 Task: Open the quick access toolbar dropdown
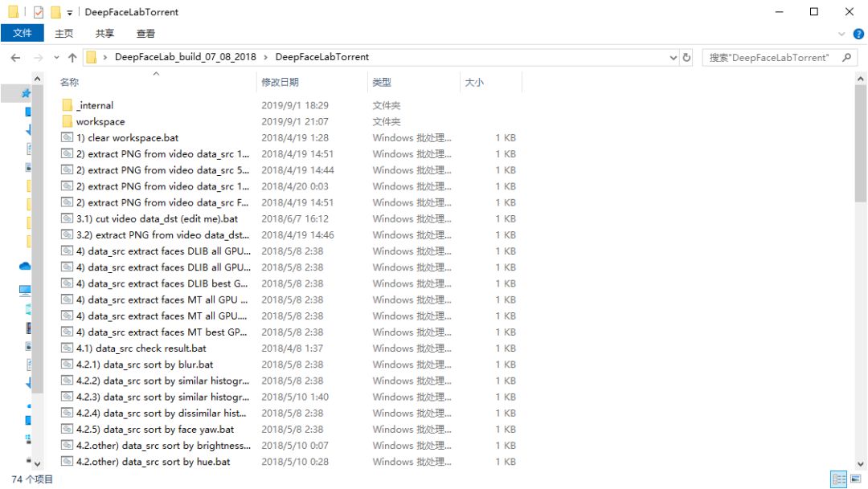point(70,12)
